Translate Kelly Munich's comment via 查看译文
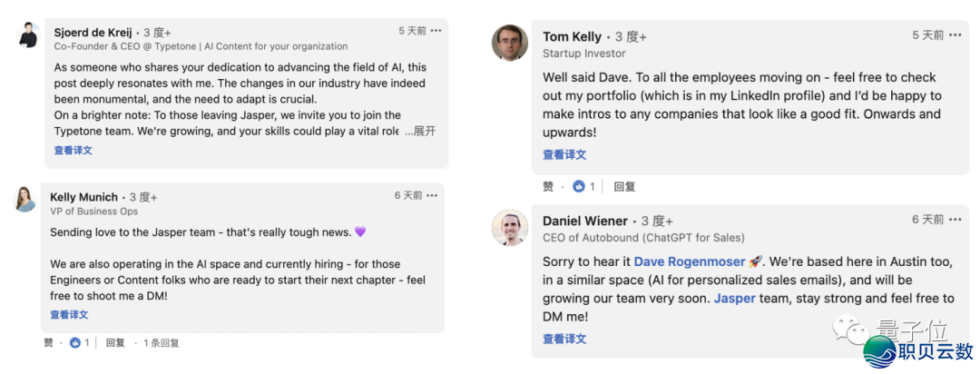Viewport: 980px width, 374px height. click(69, 315)
